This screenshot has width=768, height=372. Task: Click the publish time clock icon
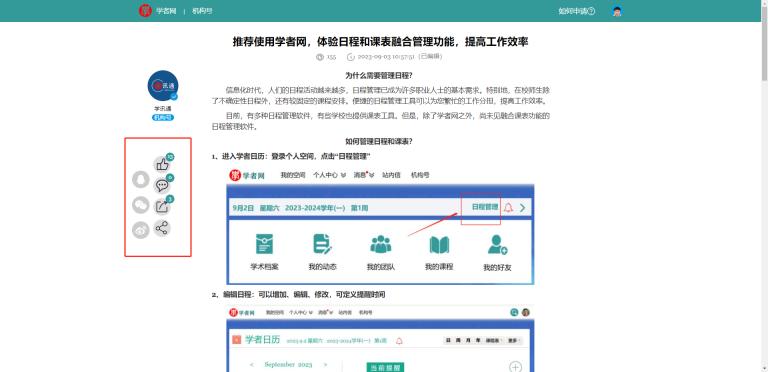tap(350, 57)
